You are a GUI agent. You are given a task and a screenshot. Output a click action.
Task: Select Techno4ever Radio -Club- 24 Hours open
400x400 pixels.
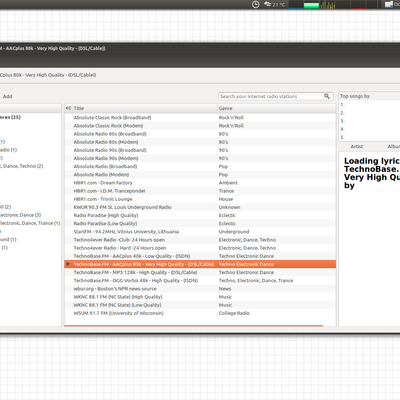click(x=200, y=240)
